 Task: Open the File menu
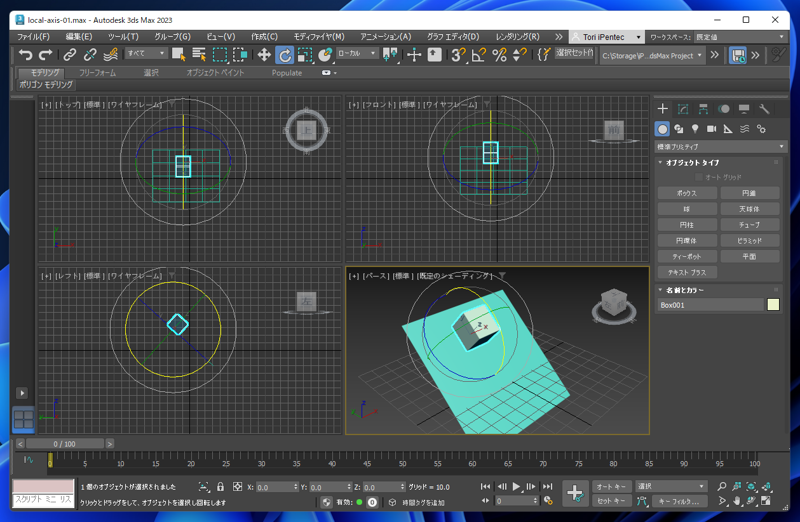(x=33, y=37)
